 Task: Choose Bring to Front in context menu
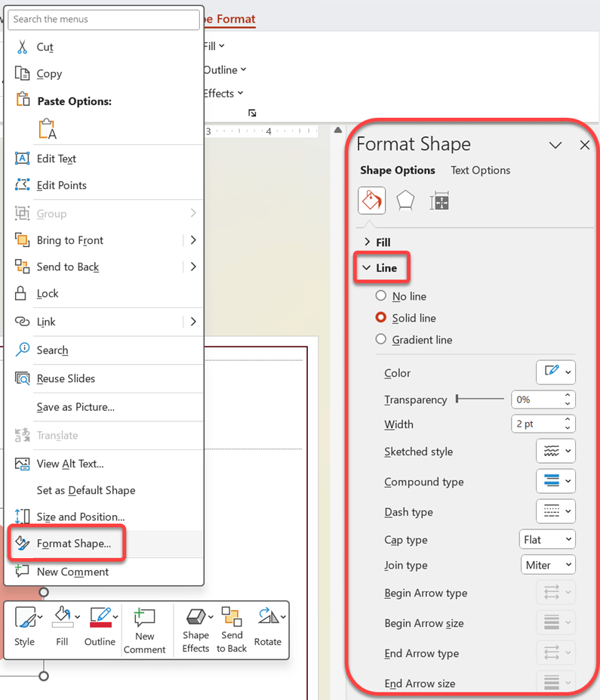69,240
